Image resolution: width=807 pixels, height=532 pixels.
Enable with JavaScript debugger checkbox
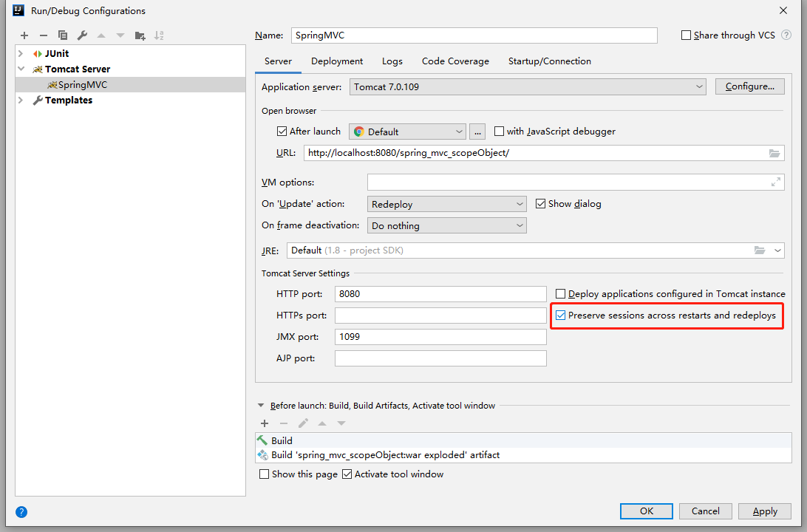[x=499, y=132]
